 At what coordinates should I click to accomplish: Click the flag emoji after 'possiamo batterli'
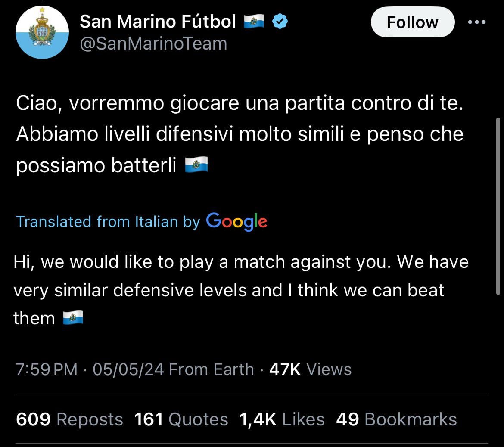(196, 165)
